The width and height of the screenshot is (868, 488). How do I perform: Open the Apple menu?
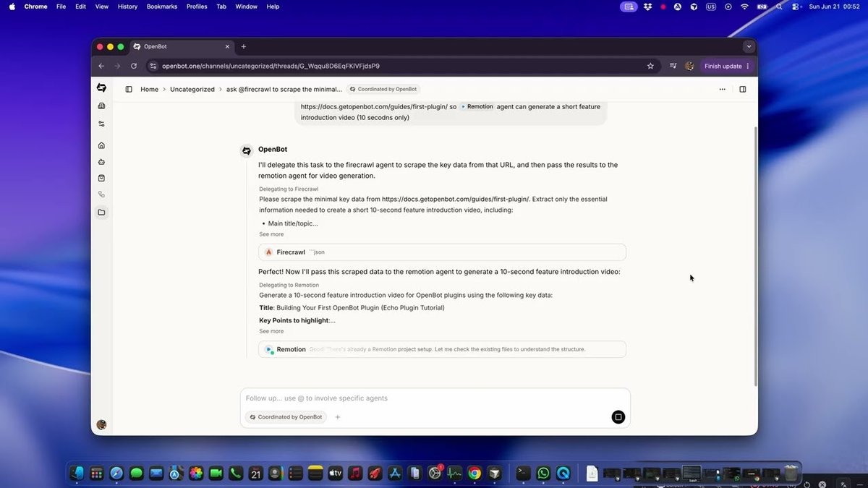click(12, 7)
